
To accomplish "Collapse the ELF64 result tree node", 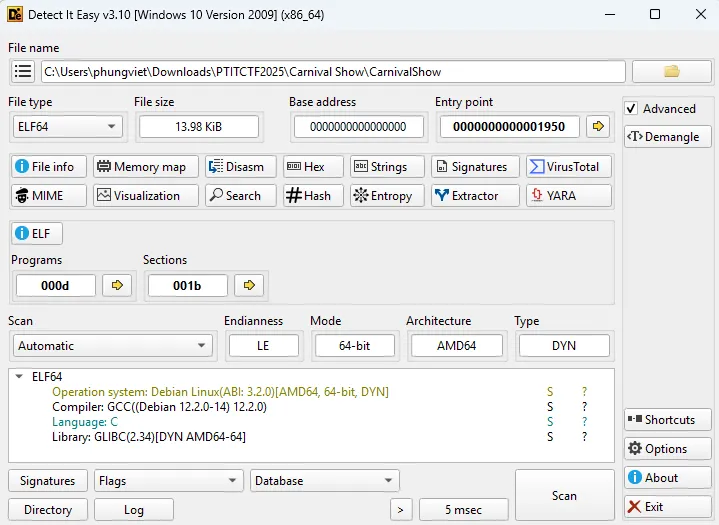I will (x=21, y=377).
